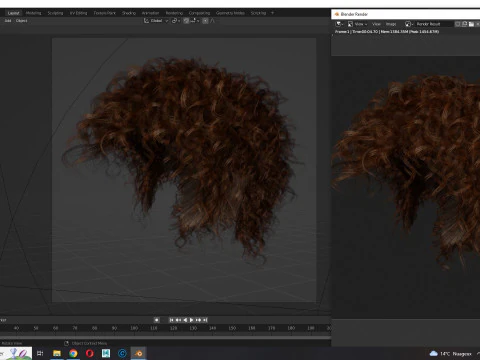Viewport: 480px width, 360px height.
Task: Click the render stats frame and time text
Action: point(387,32)
